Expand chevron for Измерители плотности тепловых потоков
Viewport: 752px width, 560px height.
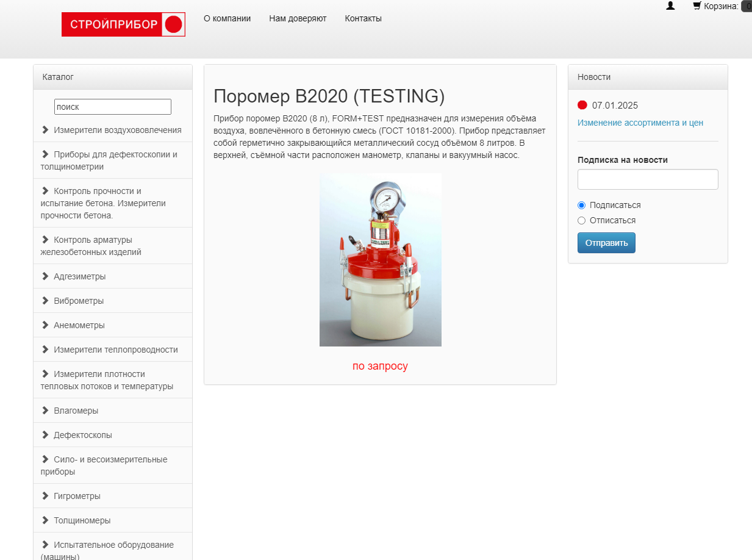(x=45, y=374)
